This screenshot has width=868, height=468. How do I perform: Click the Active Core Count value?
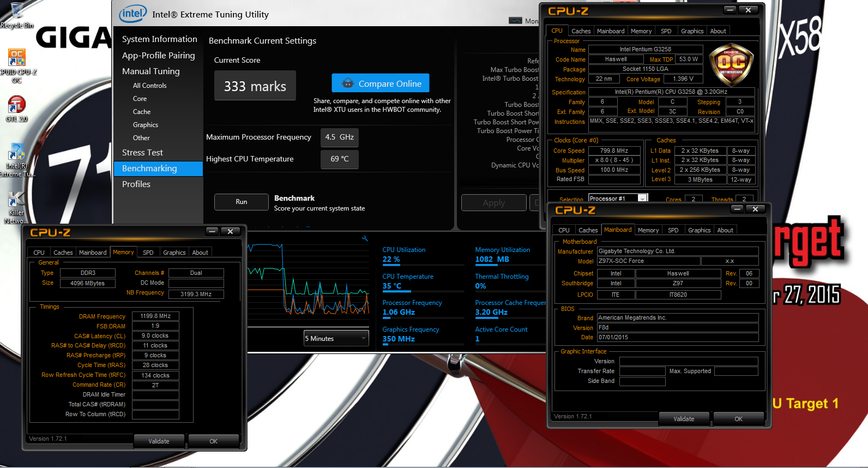[x=478, y=339]
